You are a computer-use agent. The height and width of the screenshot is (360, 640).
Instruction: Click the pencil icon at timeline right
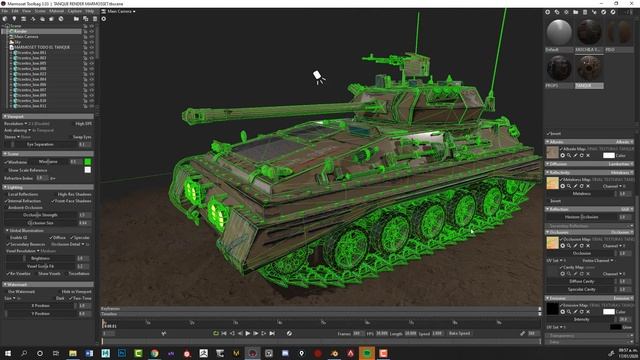point(522,333)
